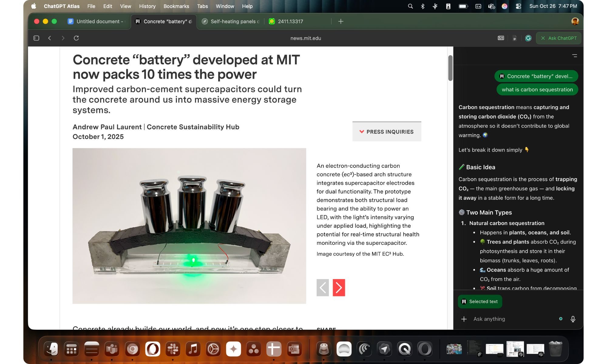Click 'Image courtesy of the MIT EC³ Hub.' caption
Viewport: 607px width, 364px height.
[x=360, y=254]
